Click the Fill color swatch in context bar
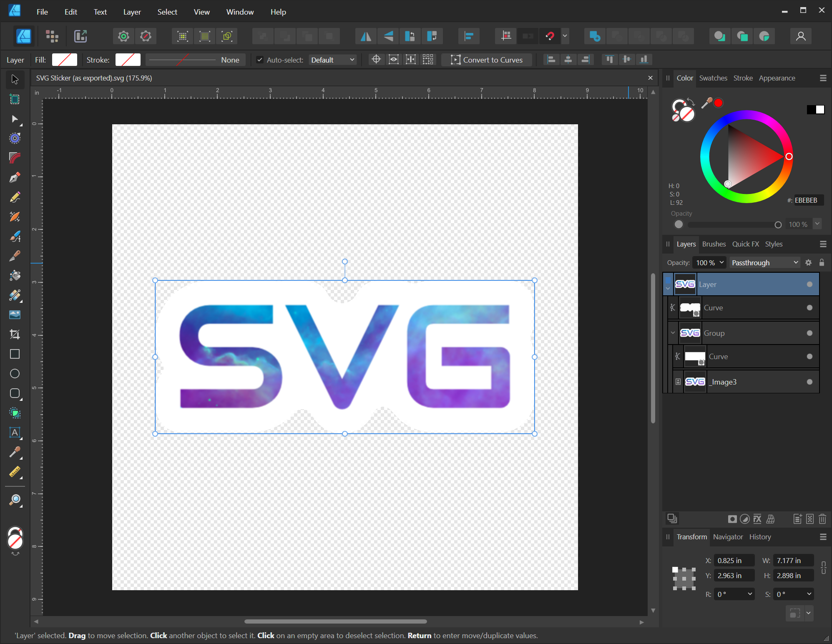832x644 pixels. [64, 60]
